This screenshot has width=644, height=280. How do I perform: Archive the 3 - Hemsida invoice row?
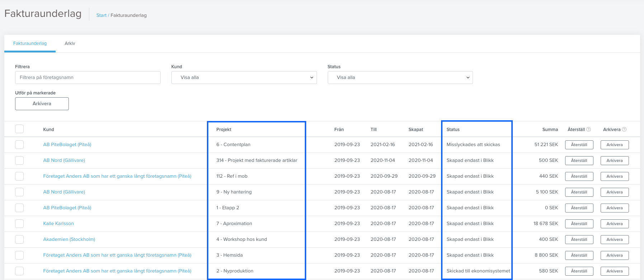(x=615, y=255)
